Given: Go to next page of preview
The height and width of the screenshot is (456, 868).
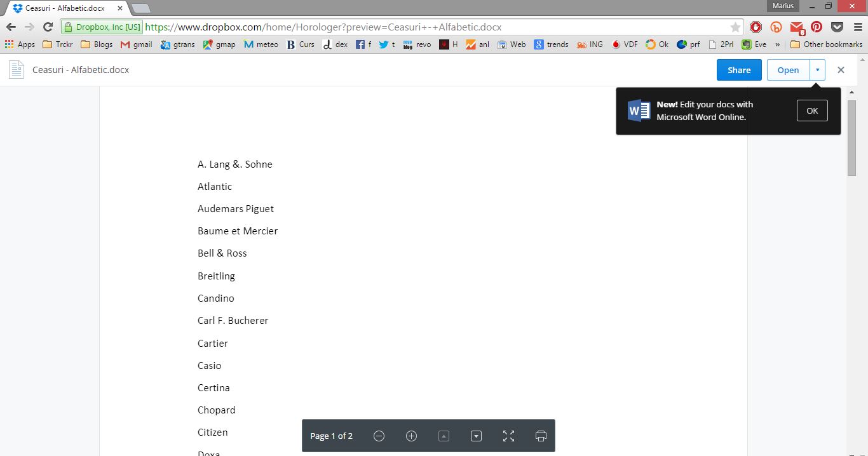Looking at the screenshot, I should coord(476,436).
